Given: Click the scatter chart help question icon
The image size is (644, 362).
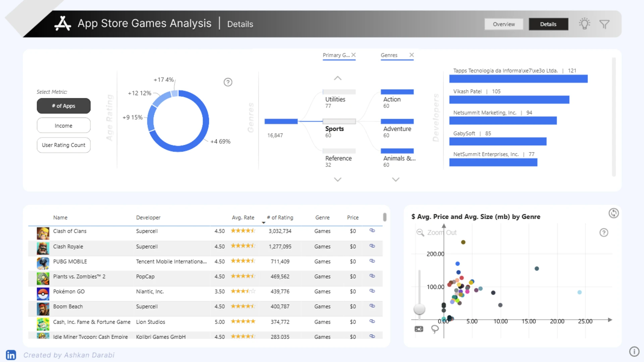Looking at the screenshot, I should tap(604, 233).
